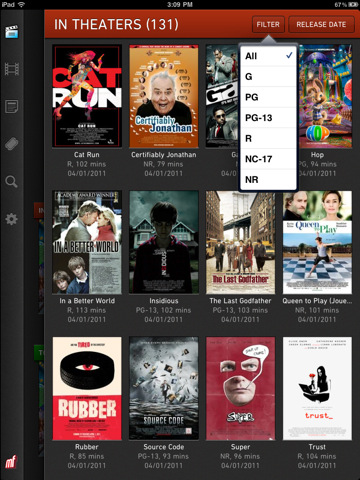The width and height of the screenshot is (360, 480).
Task: Filter movies by G rating
Action: 268,77
